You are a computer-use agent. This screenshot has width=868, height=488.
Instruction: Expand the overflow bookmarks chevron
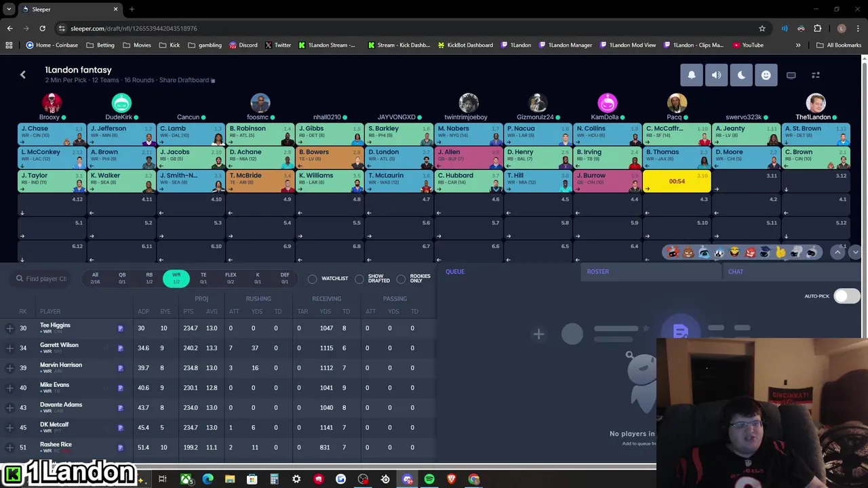(x=797, y=45)
